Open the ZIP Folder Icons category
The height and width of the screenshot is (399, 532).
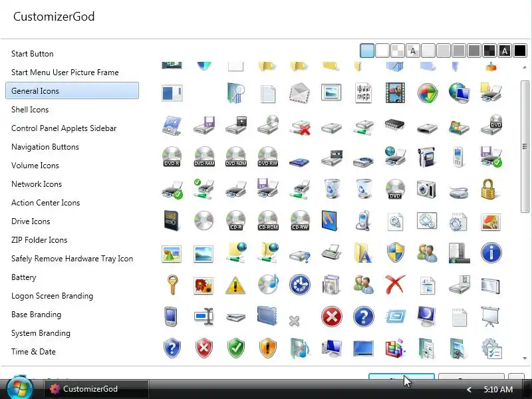pos(39,240)
